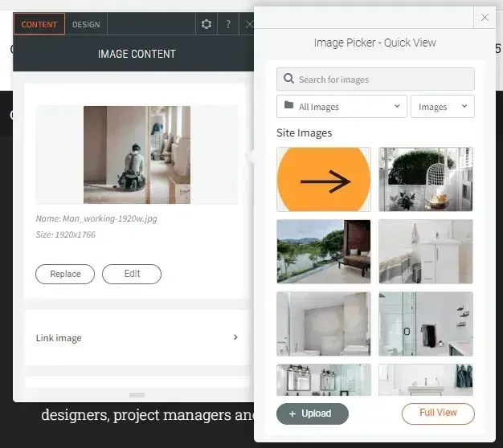Select the lake view terrace image
The image size is (503, 448).
coord(324,251)
